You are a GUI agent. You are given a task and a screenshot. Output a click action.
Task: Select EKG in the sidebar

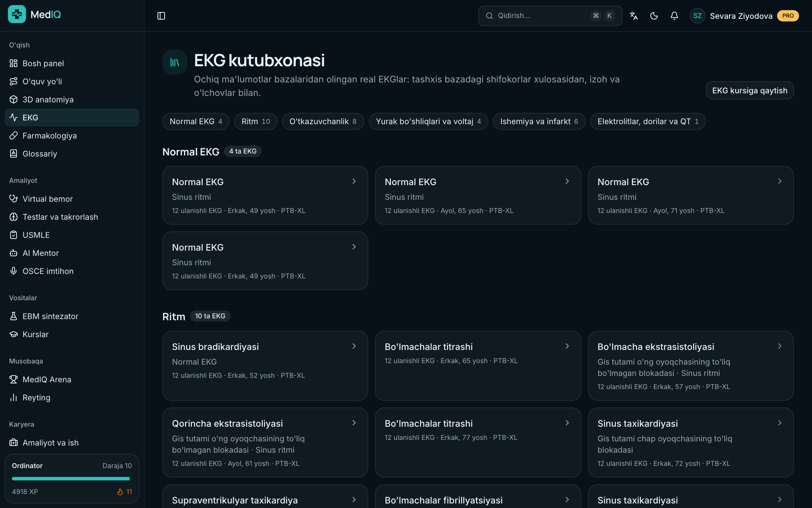pyautogui.click(x=72, y=117)
